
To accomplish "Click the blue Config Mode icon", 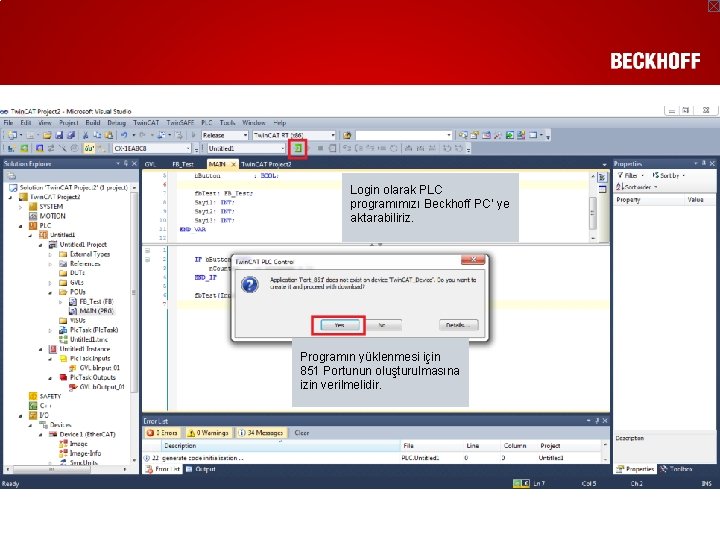I will 39,148.
